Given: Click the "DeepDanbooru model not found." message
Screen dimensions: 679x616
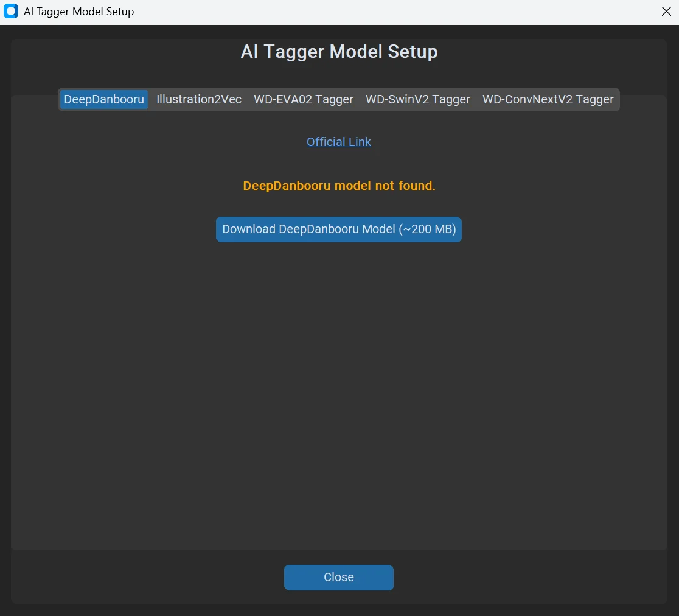Looking at the screenshot, I should click(x=339, y=186).
